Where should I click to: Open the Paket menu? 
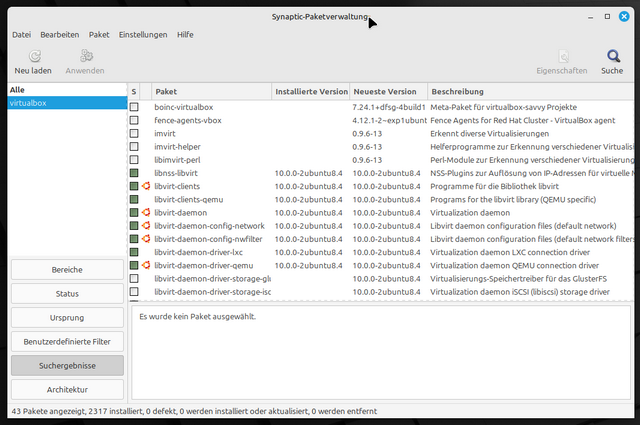coord(99,35)
